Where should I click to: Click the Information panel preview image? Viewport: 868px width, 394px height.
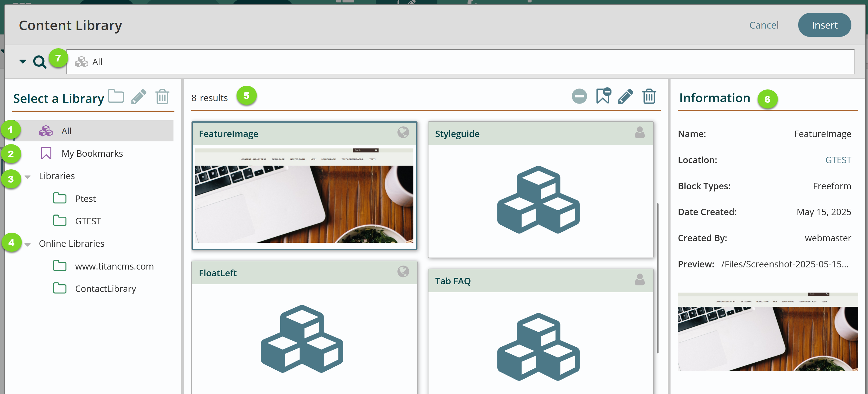[768, 332]
